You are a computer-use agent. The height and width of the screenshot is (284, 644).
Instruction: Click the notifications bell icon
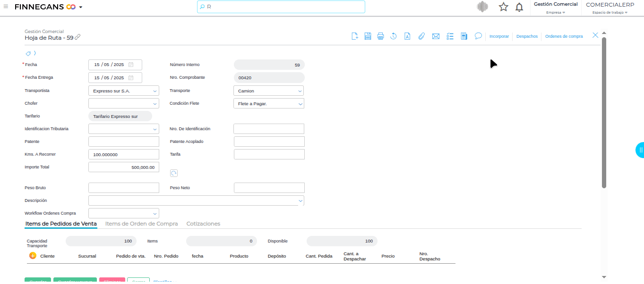[519, 7]
